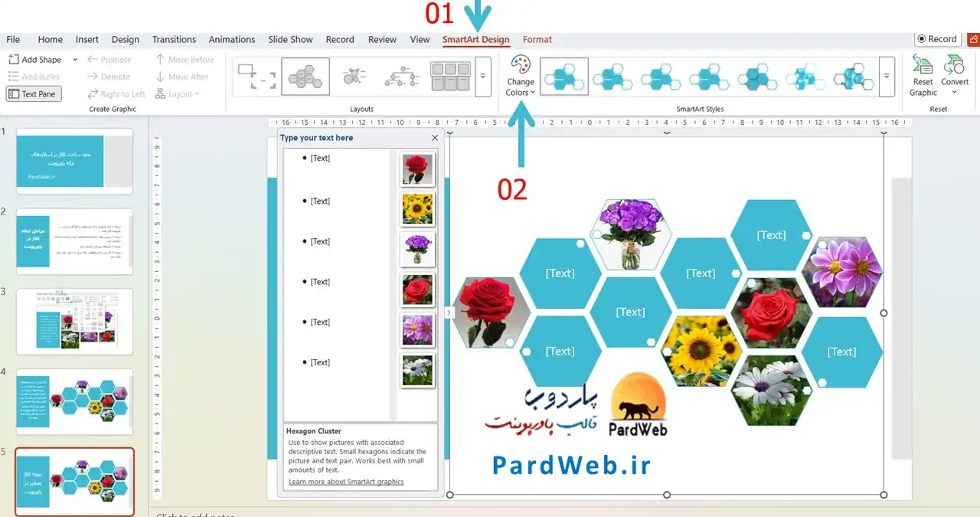Click the Promote command

(x=109, y=59)
